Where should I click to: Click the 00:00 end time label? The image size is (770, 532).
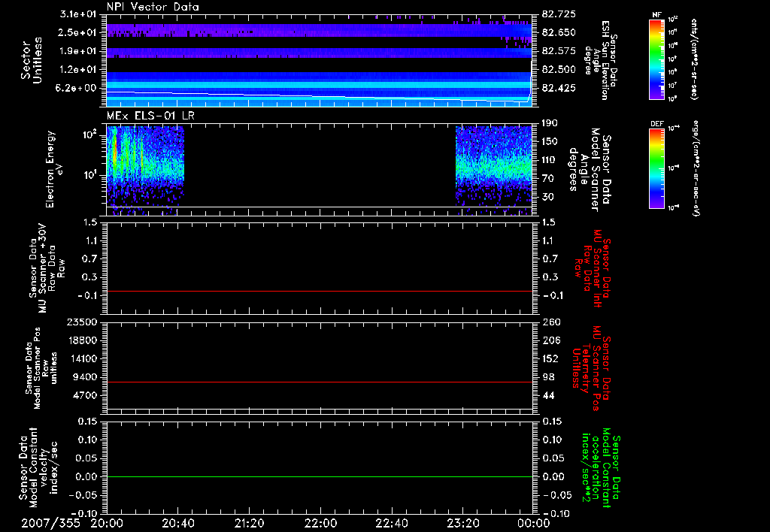click(x=533, y=522)
